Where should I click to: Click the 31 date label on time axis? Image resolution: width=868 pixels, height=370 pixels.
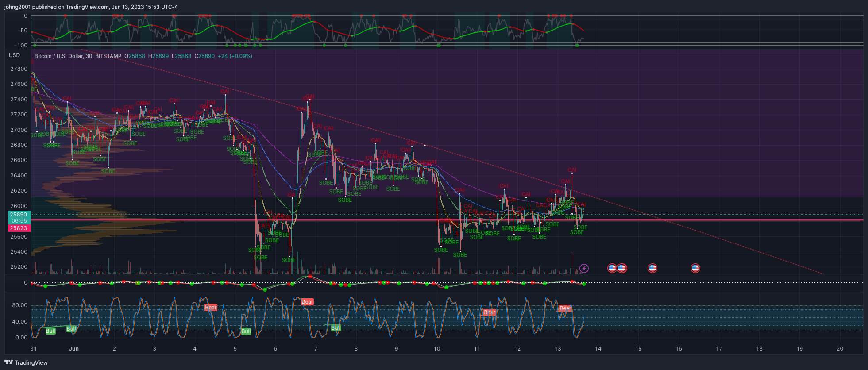tap(34, 349)
